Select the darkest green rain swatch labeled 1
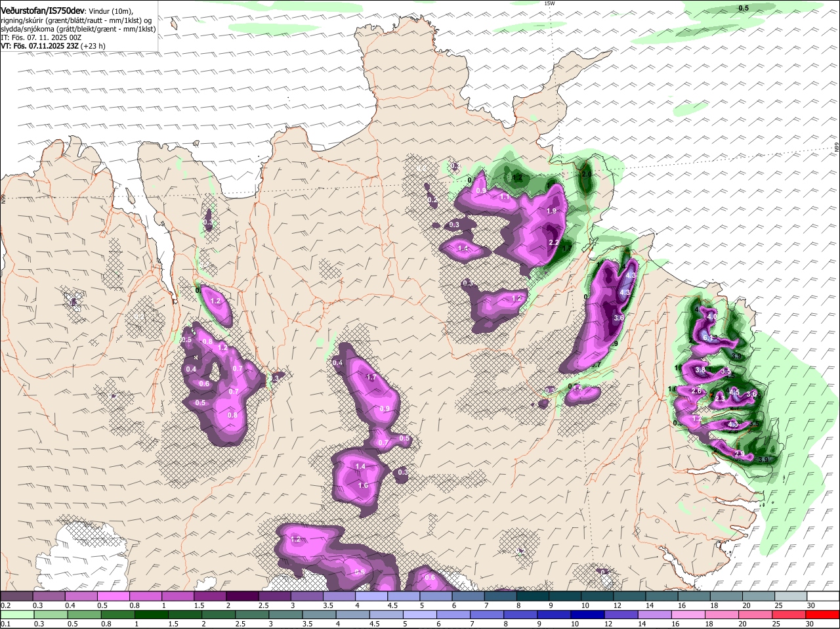 151,614
